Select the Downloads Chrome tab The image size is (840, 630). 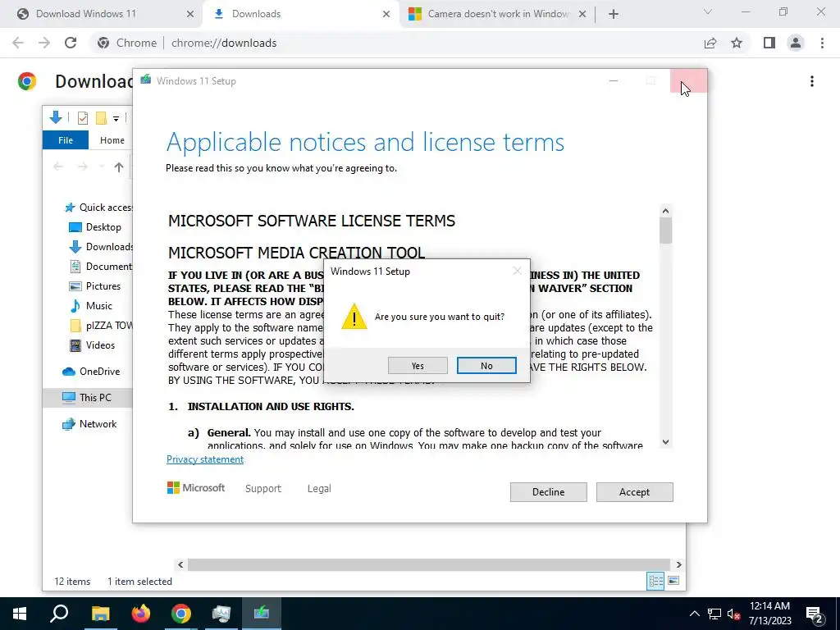[x=300, y=14]
